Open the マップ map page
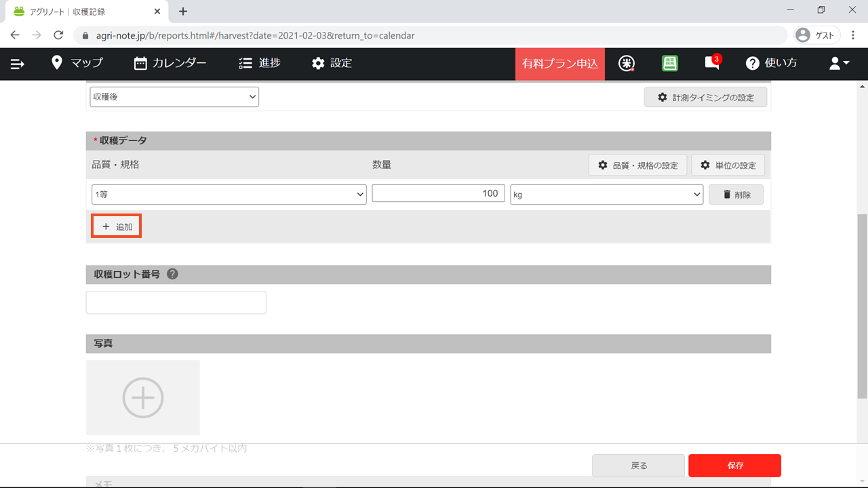This screenshot has height=488, width=868. [77, 63]
